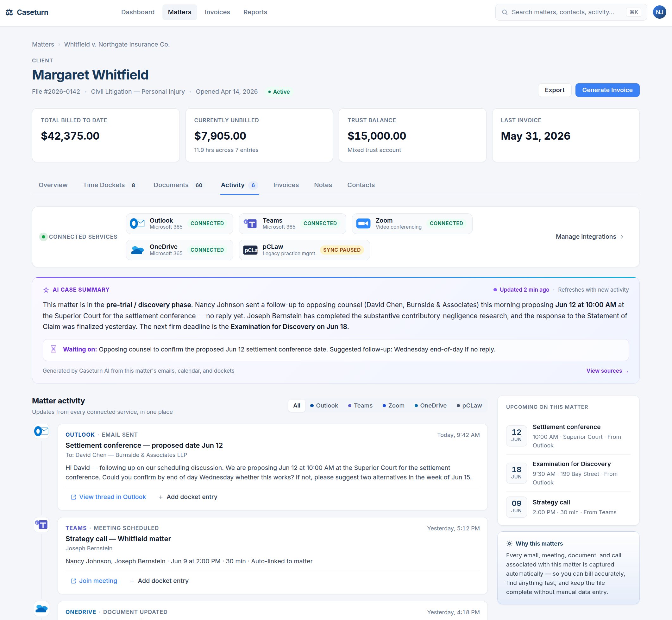Click the Generate Invoice button
Viewport: 672px width, 620px height.
point(607,90)
